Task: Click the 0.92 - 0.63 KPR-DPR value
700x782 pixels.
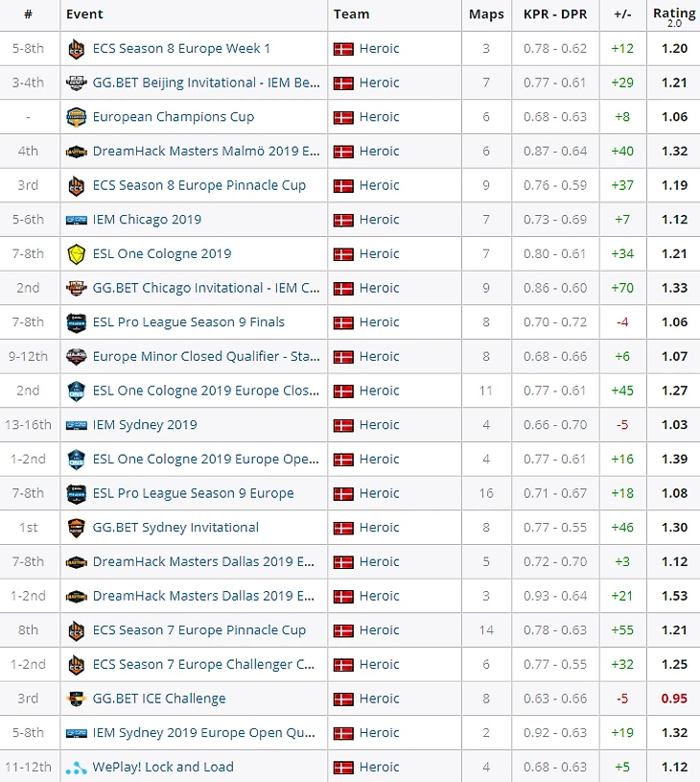Action: (555, 733)
